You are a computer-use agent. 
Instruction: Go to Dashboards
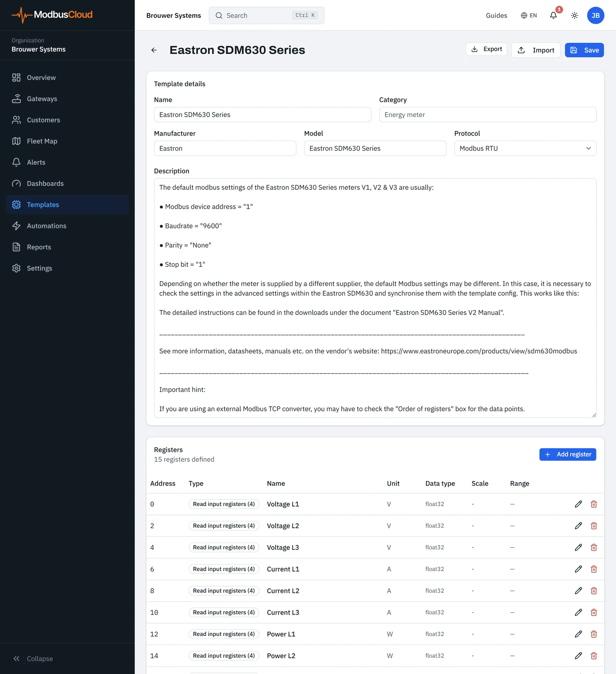[x=67, y=183]
